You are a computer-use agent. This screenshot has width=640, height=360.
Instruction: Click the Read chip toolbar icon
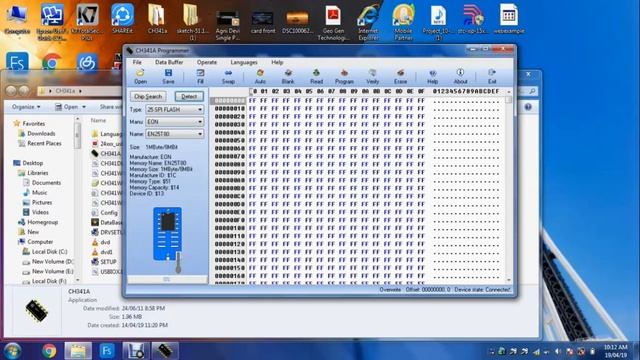click(316, 76)
